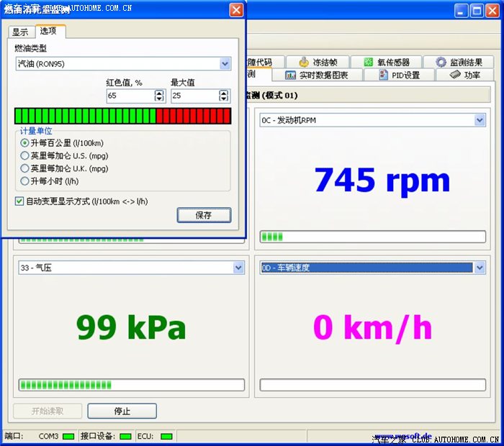The width and height of the screenshot is (504, 446).
Task: Open the 33 - 气压 parameter dropdown
Action: click(x=238, y=268)
